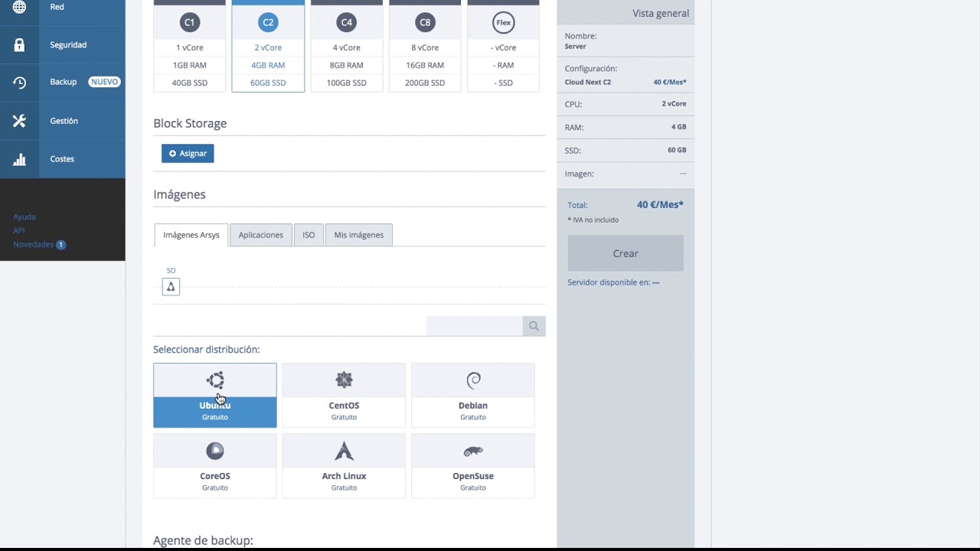Click '60GB SSD' in the C2 column
Screen dimensions: 980x551
pyautogui.click(x=268, y=83)
